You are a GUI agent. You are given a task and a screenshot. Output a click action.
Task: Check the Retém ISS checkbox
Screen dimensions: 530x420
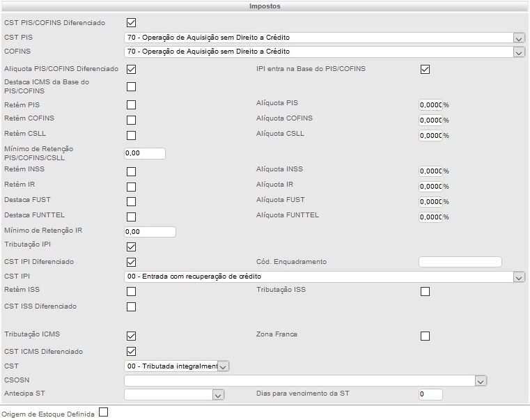(x=131, y=291)
